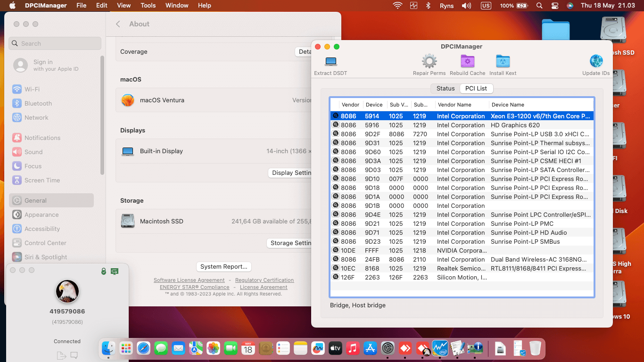Open the blue folder on desktop
Viewport: 644px width, 362px height.
pos(555,30)
